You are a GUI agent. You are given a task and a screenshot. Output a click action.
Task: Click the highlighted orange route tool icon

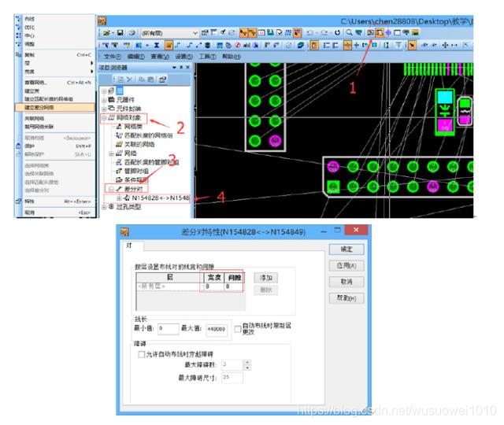[169, 46]
